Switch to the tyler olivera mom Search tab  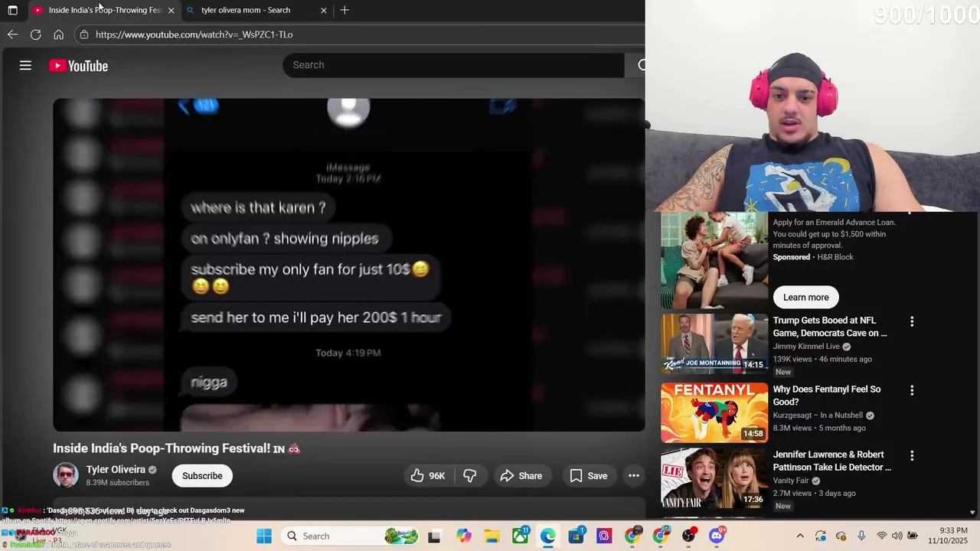pos(256,10)
